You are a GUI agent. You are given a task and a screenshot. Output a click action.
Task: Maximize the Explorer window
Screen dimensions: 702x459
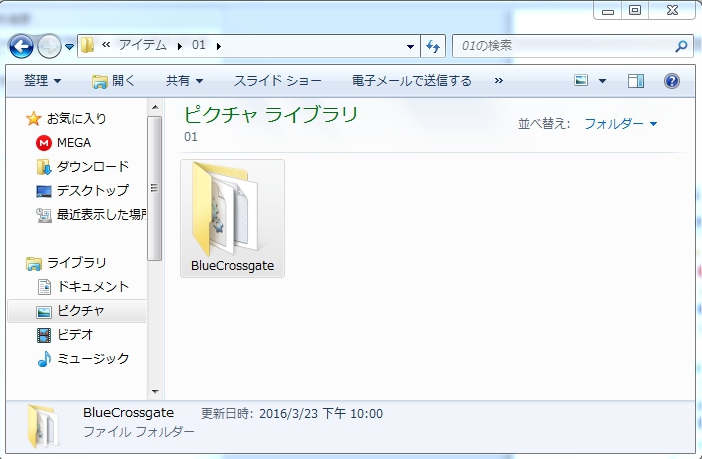tap(635, 10)
